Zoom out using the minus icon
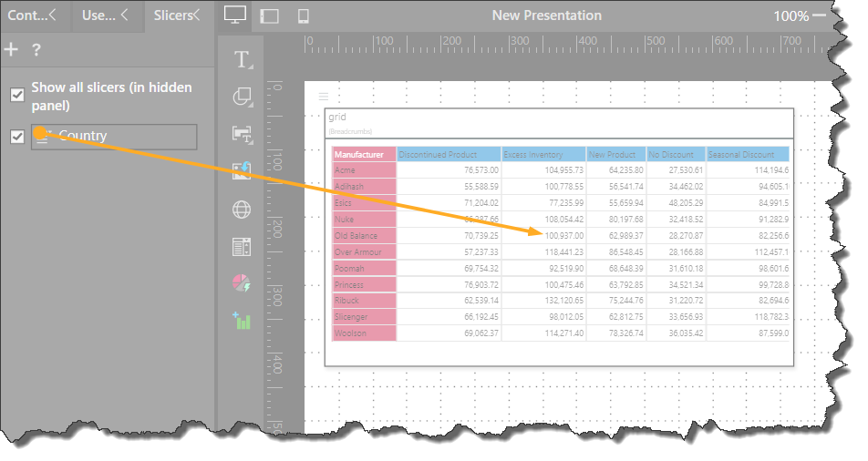Image resolution: width=868 pixels, height=461 pixels. 820,15
